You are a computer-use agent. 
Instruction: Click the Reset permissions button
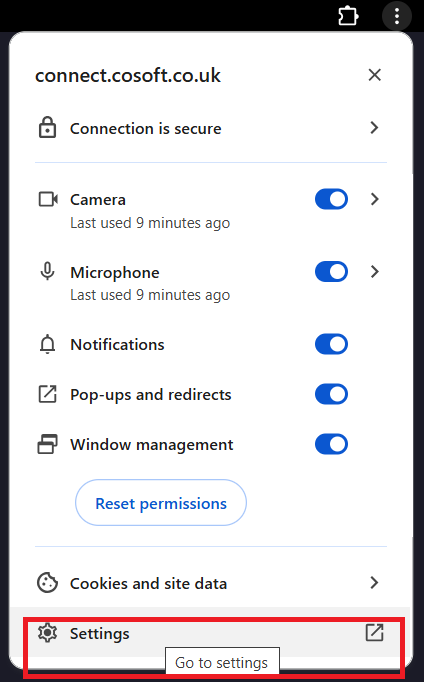(161, 503)
